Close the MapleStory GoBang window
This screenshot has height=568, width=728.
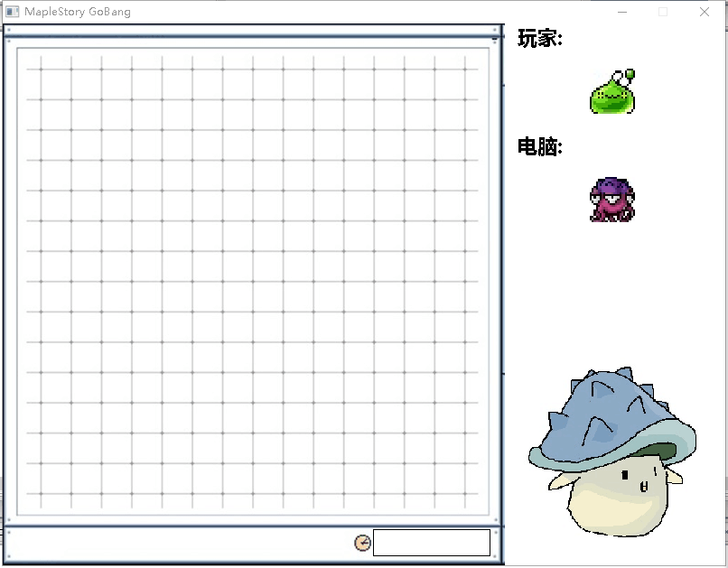[x=705, y=12]
